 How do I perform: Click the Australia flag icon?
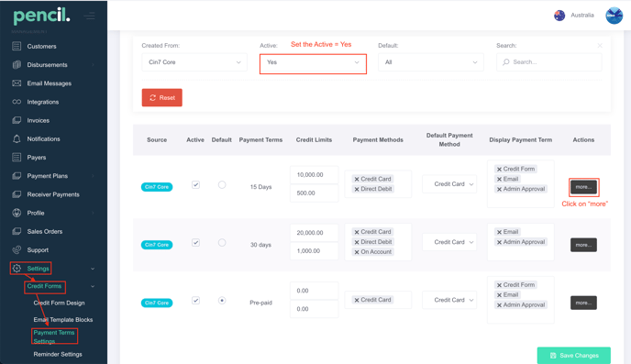[x=559, y=16]
